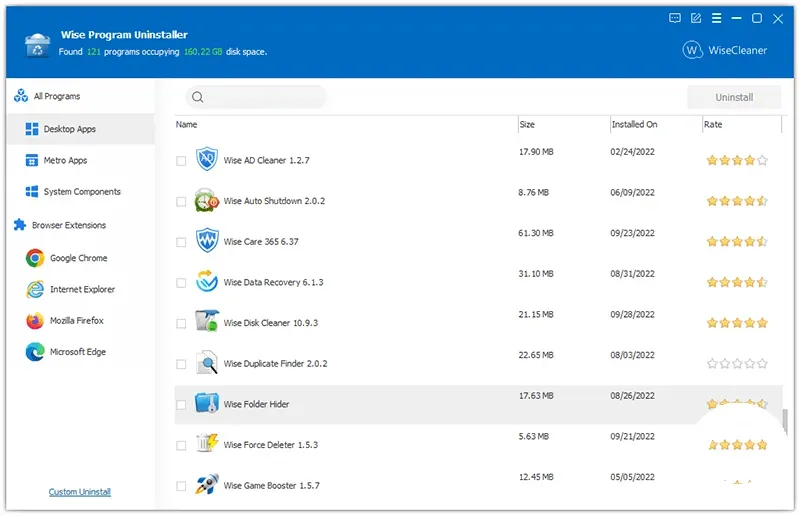
Task: Click the Wise Game Booster 1.5.7 name
Action: coord(271,485)
